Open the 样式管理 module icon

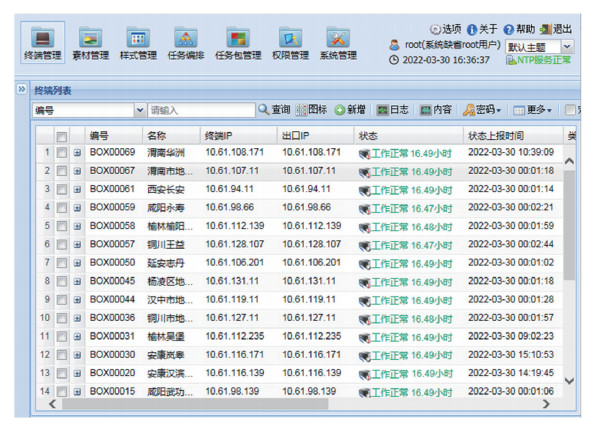[138, 42]
